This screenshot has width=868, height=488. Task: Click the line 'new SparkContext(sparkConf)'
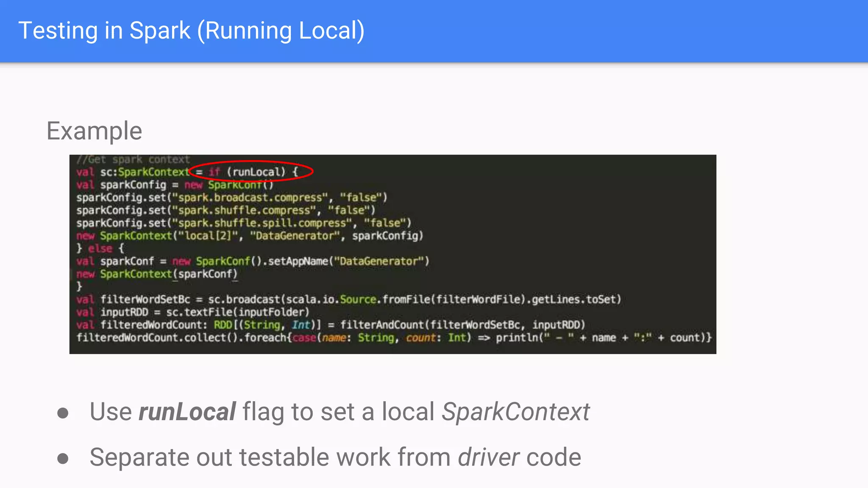(157, 274)
